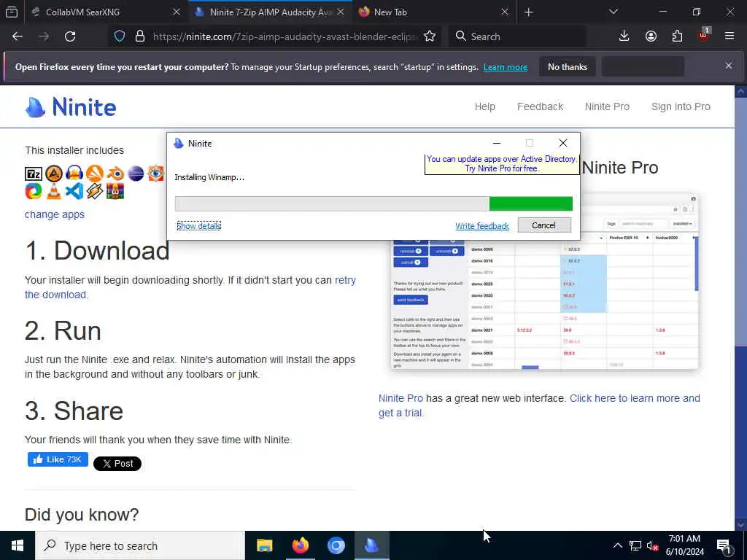Expand the list all tabs dropdown

(613, 12)
